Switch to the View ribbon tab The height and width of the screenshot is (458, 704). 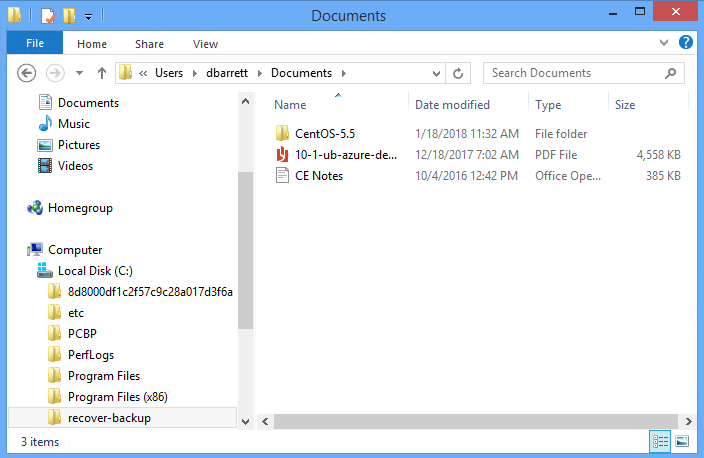pos(206,44)
